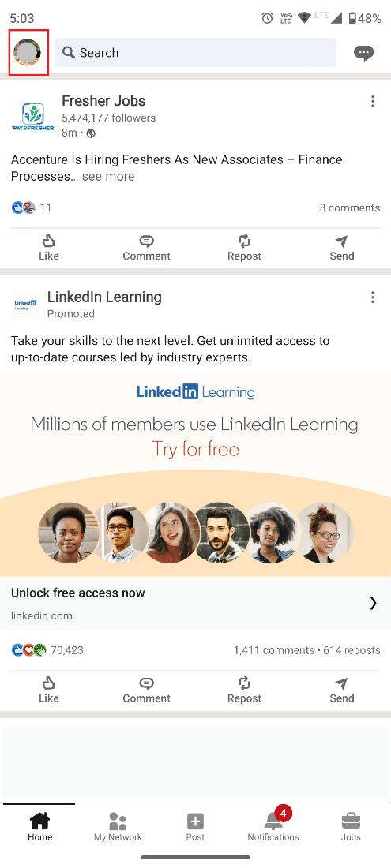This screenshot has width=391, height=868.
Task: Tap the Search input field
Action: [196, 53]
